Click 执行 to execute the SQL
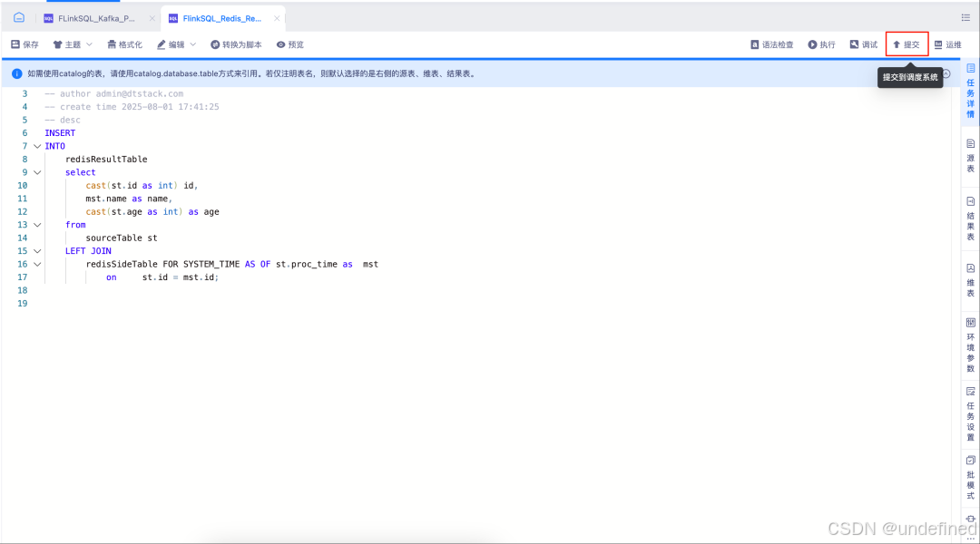Image resolution: width=980 pixels, height=544 pixels. coord(821,44)
